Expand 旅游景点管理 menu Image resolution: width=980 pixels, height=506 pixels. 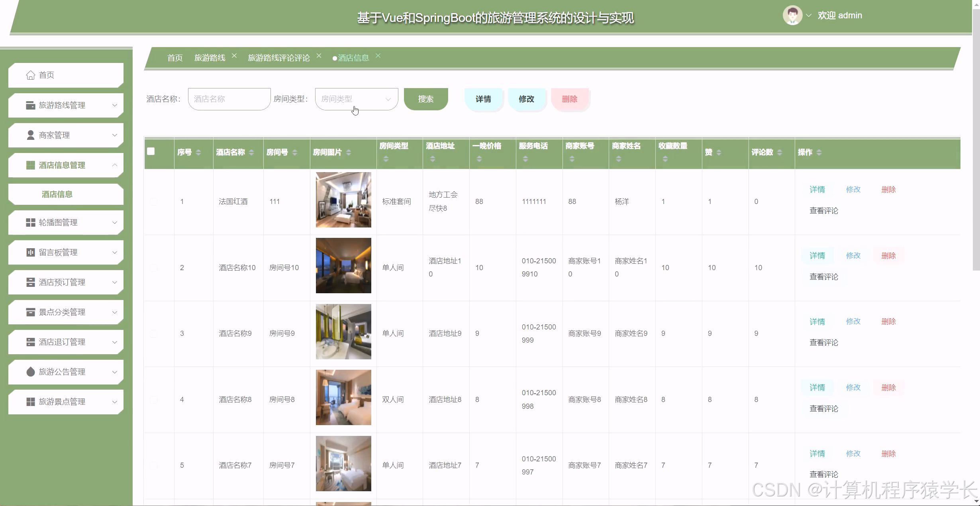click(x=114, y=402)
